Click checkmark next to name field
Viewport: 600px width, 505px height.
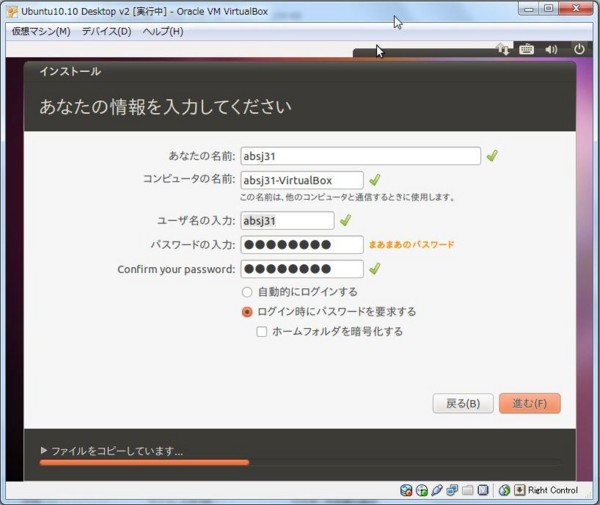coord(492,156)
